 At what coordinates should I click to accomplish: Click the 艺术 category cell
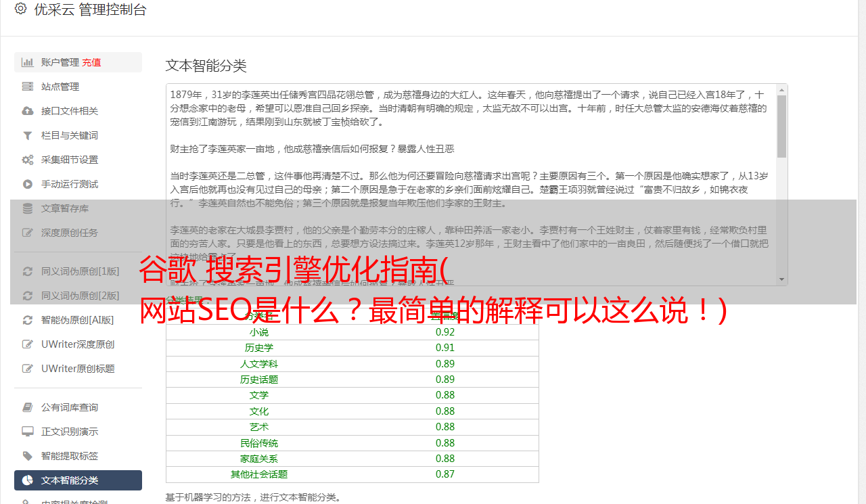coord(259,427)
